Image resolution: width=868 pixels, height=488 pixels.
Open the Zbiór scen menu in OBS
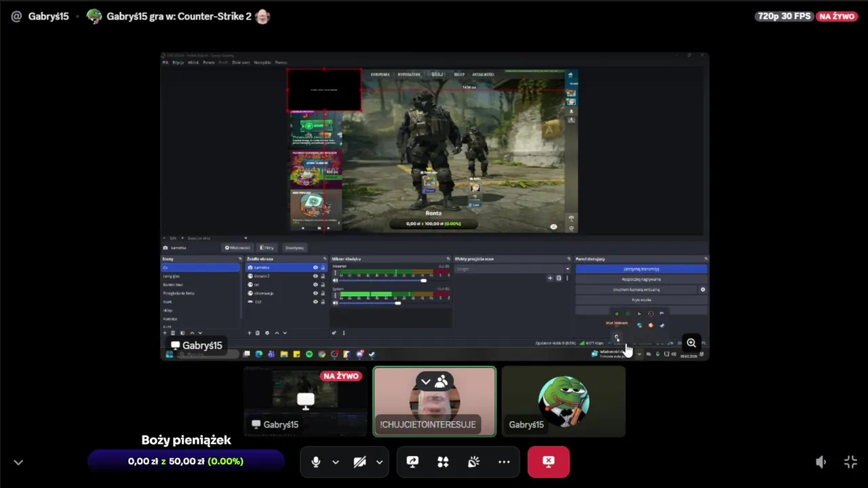241,62
